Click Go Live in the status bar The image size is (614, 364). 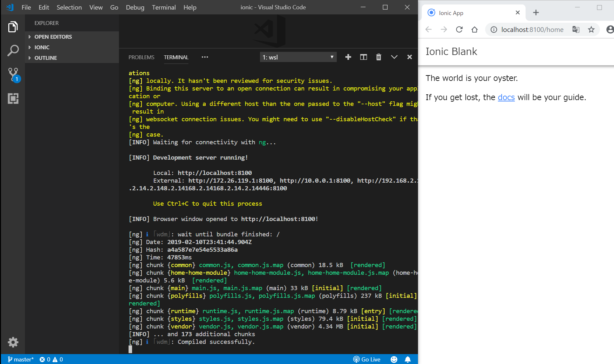pos(367,359)
